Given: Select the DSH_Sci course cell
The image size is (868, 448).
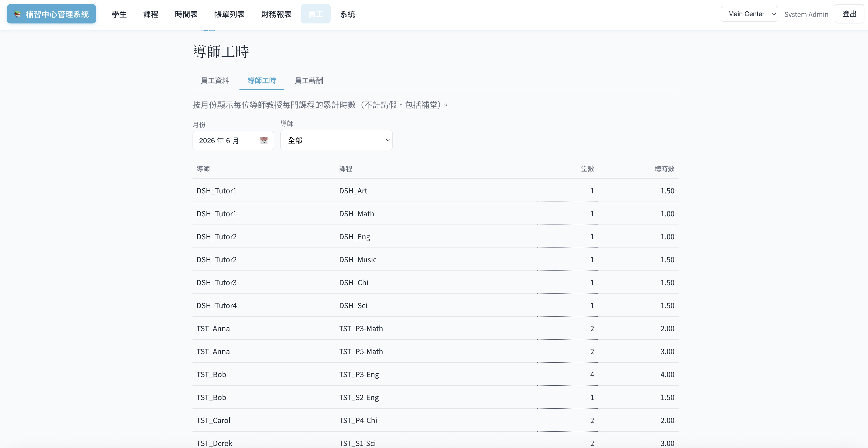Looking at the screenshot, I should click(353, 305).
